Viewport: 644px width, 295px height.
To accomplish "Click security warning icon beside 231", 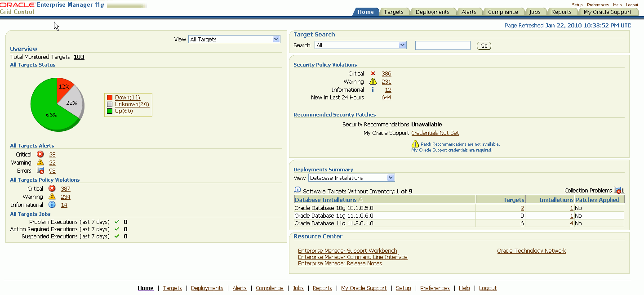I will [x=373, y=81].
